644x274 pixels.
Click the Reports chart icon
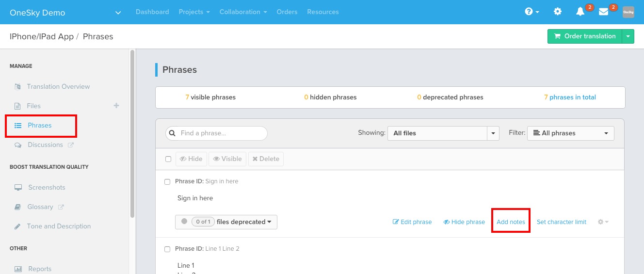pos(18,269)
